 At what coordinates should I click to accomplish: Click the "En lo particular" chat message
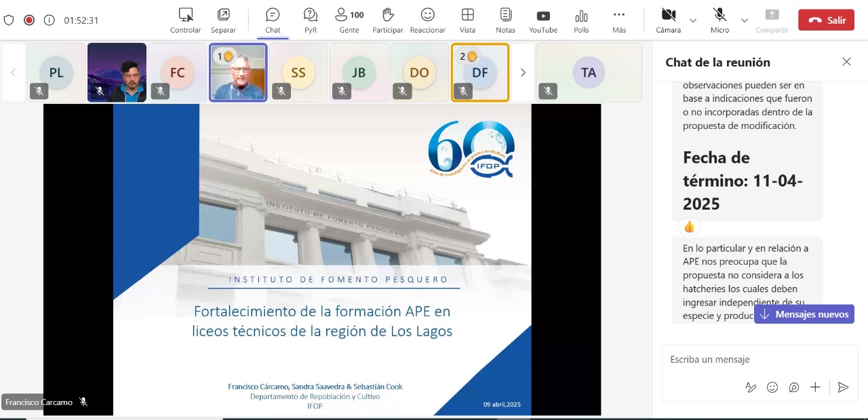[x=747, y=281]
